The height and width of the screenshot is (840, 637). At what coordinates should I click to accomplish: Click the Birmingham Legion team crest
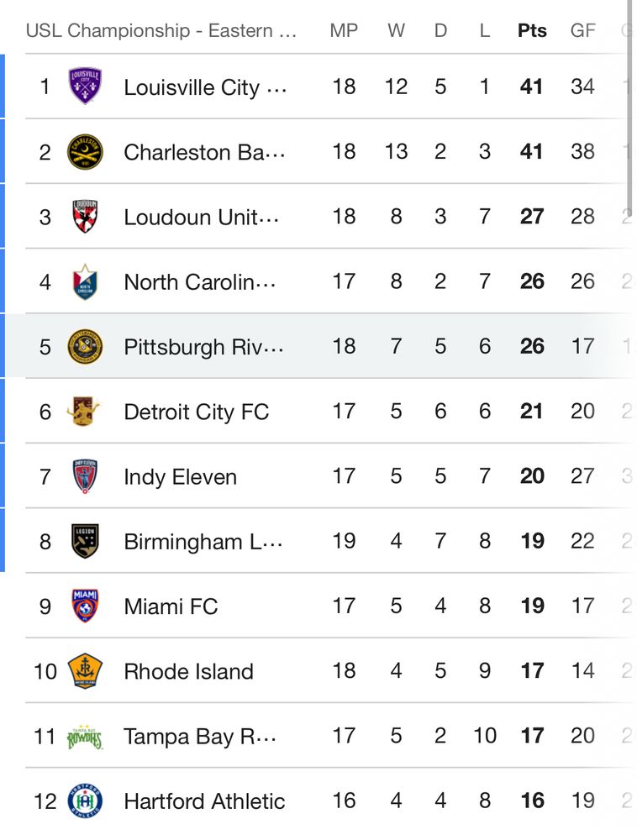click(x=85, y=541)
